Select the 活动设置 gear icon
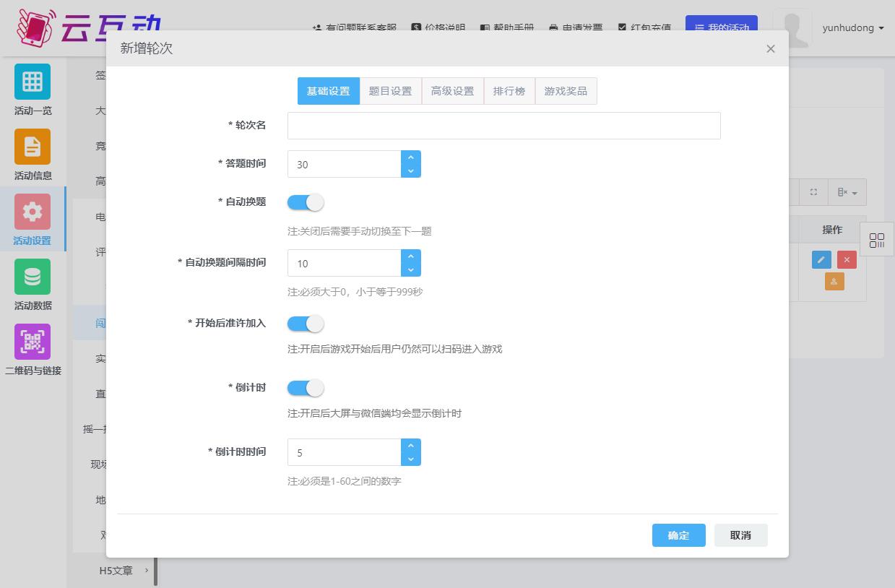This screenshot has width=895, height=588. 33,212
